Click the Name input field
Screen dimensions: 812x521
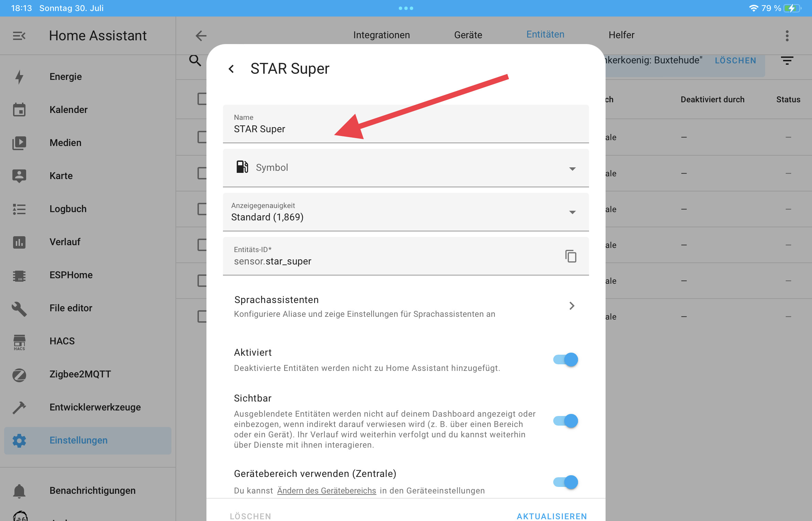tap(406, 124)
